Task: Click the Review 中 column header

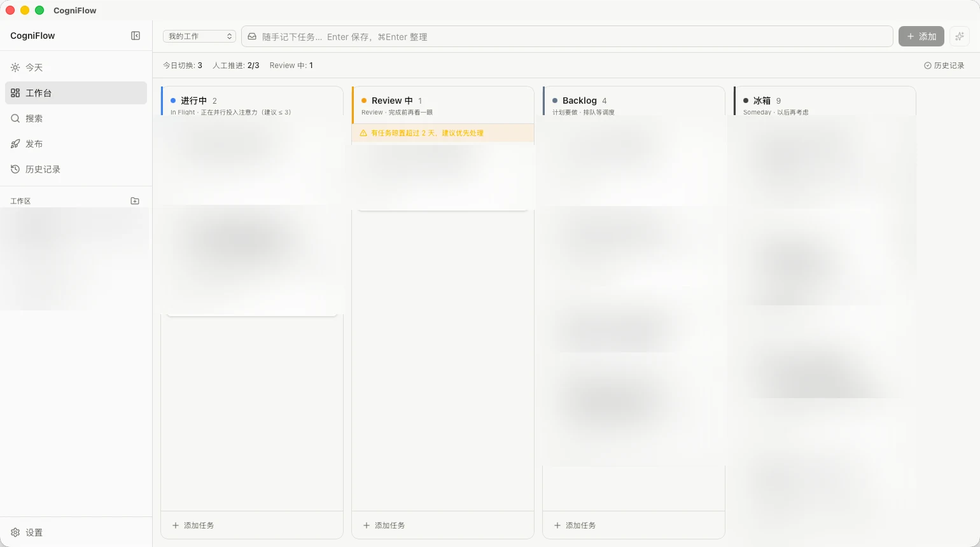Action: point(443,105)
